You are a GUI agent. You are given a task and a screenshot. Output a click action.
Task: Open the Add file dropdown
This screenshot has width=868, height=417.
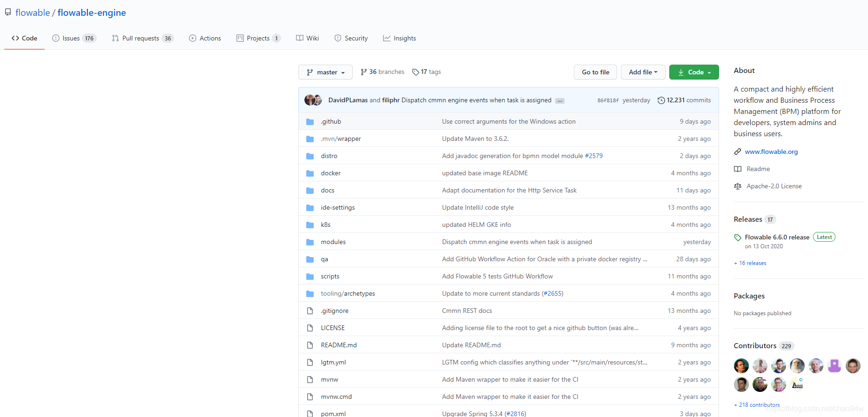coord(643,72)
